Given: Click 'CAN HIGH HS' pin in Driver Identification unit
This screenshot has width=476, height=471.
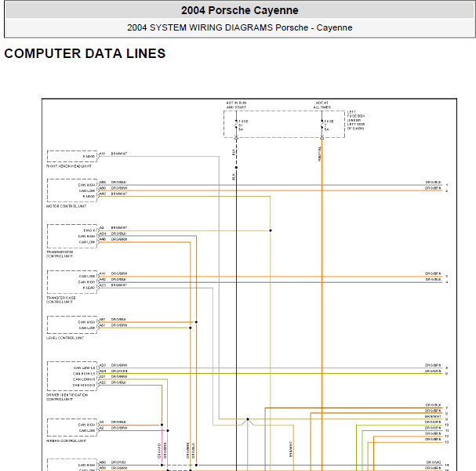Looking at the screenshot, I should pyautogui.click(x=84, y=385).
